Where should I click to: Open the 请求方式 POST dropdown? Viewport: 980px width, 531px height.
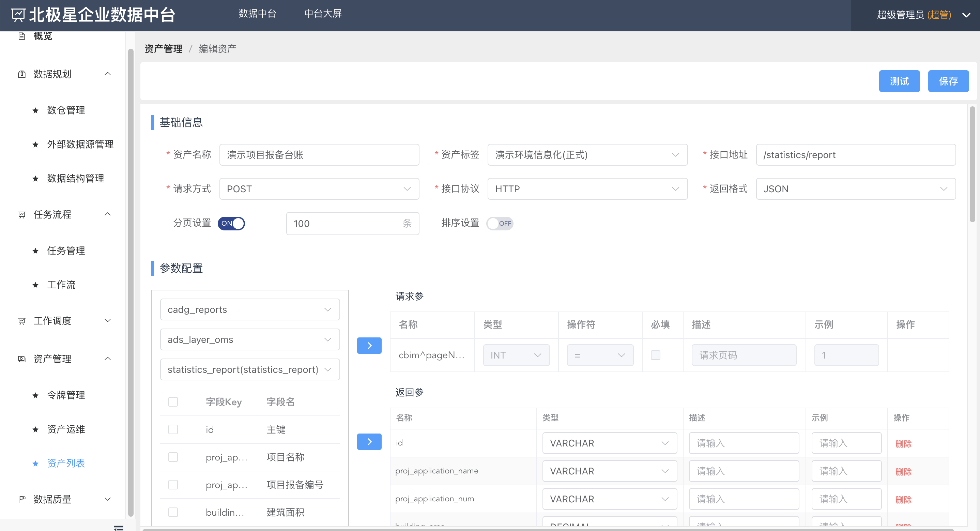point(319,189)
